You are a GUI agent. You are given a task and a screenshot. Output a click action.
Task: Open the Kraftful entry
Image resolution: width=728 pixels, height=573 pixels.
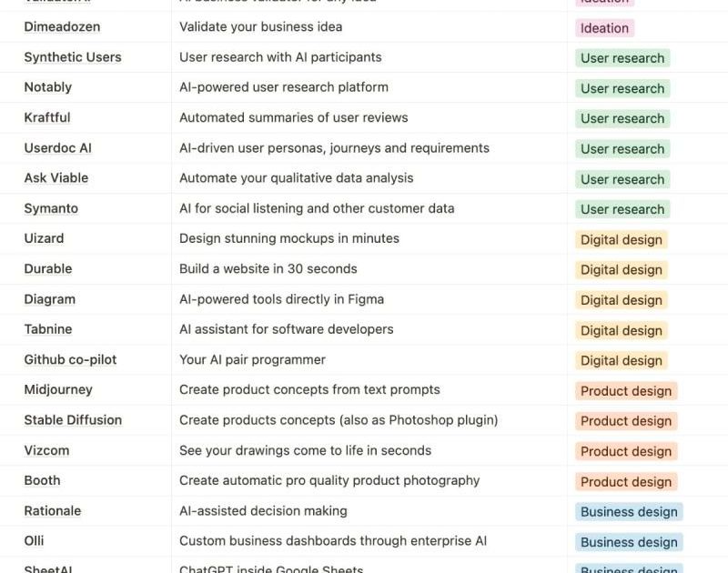tap(47, 117)
